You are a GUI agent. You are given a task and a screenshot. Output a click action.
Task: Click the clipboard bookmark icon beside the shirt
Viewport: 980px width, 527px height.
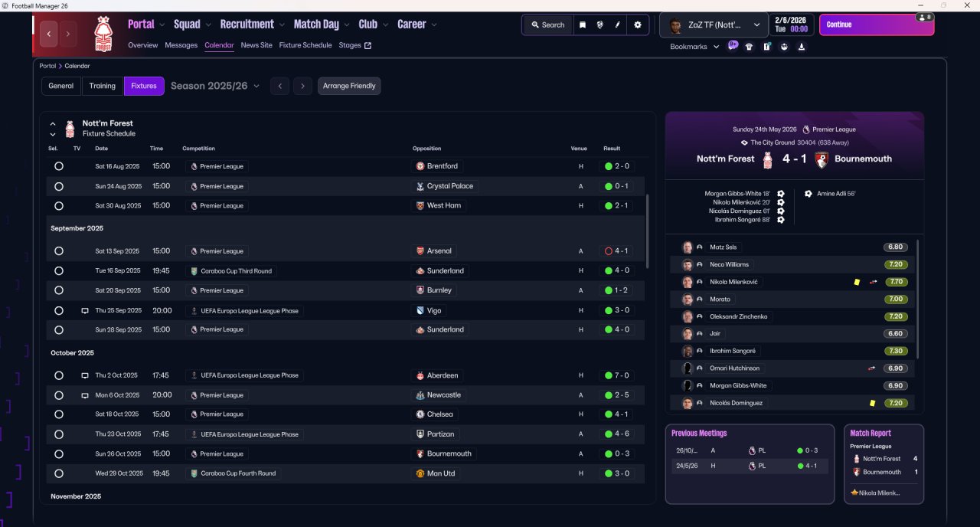point(767,47)
